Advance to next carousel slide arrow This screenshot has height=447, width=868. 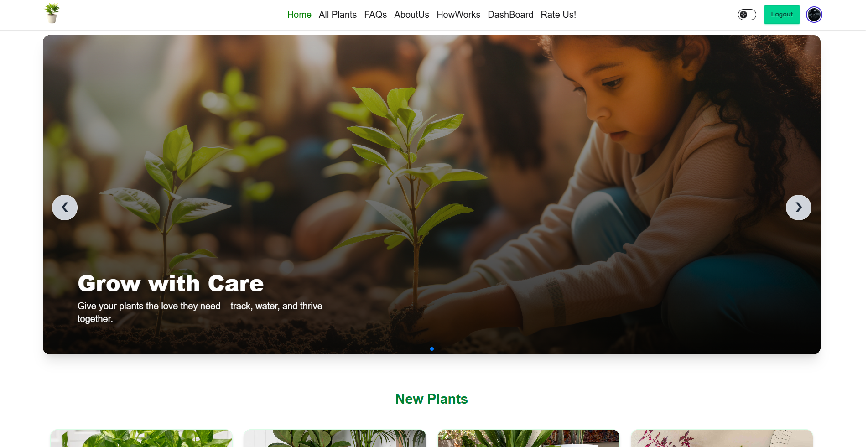click(x=799, y=208)
